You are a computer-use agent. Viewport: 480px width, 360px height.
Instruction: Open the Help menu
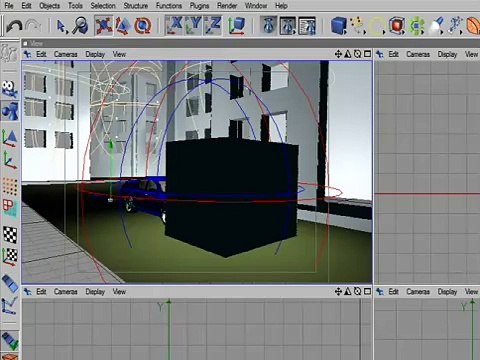pyautogui.click(x=281, y=6)
